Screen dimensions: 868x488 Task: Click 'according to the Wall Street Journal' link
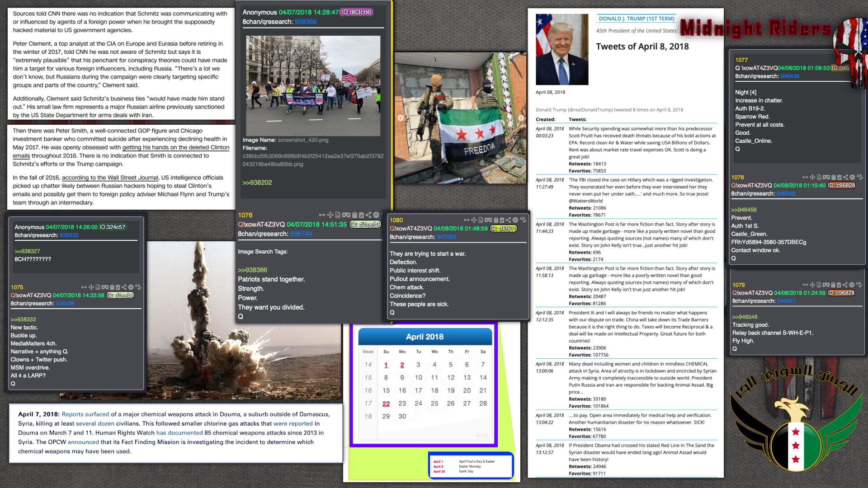click(110, 178)
